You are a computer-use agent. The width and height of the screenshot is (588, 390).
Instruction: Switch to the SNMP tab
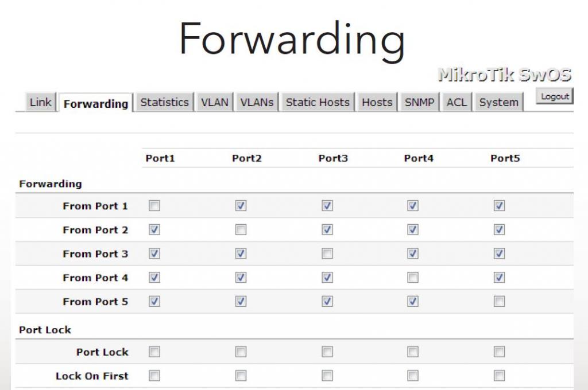coord(419,103)
